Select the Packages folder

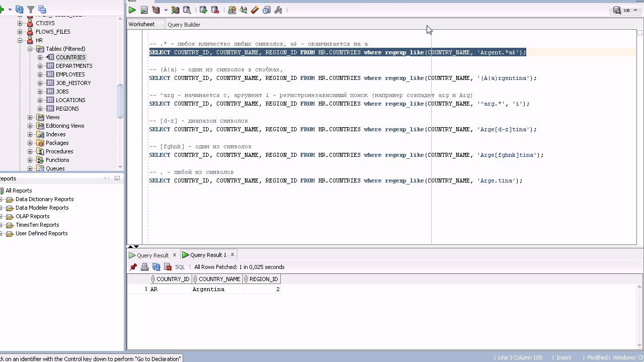(x=57, y=143)
